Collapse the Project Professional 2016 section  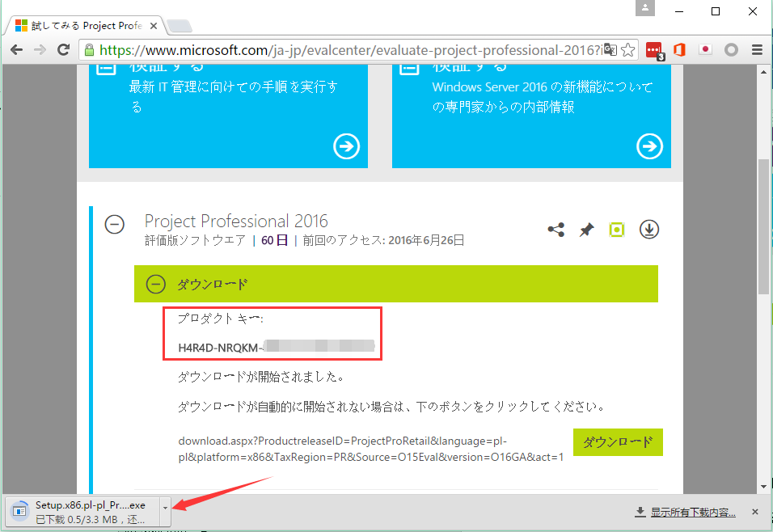coord(114,225)
